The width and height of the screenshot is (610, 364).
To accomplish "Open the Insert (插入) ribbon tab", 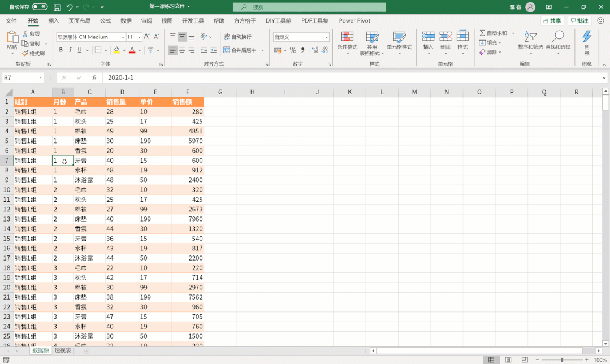I will point(53,20).
